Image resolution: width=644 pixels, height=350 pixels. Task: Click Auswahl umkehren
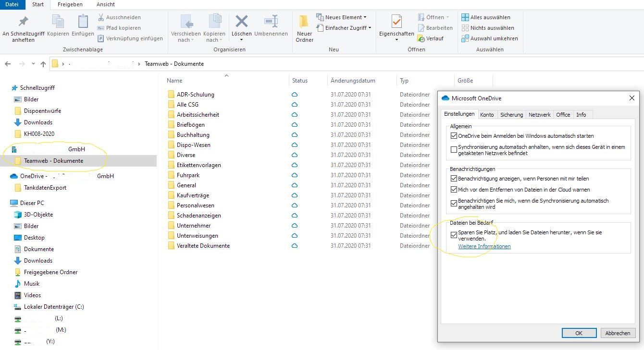point(490,38)
